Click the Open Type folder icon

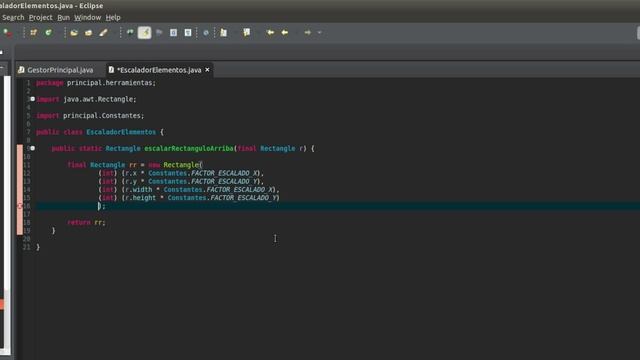click(x=74, y=33)
